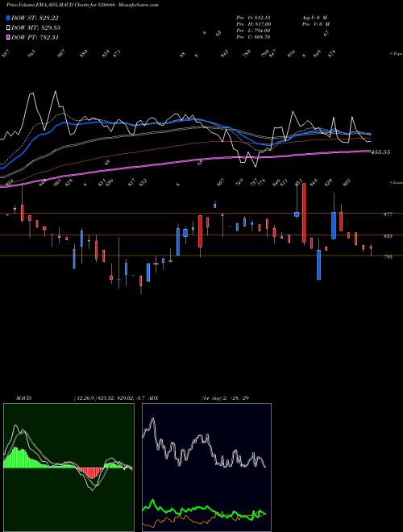Open the green MACD histogram panel
This screenshot has height=532, width=403.
(x=69, y=468)
